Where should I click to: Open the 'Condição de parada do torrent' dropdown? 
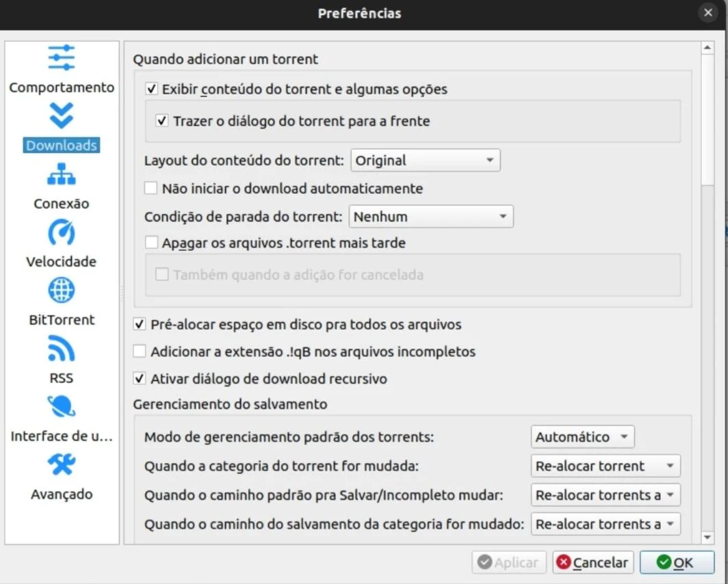430,216
